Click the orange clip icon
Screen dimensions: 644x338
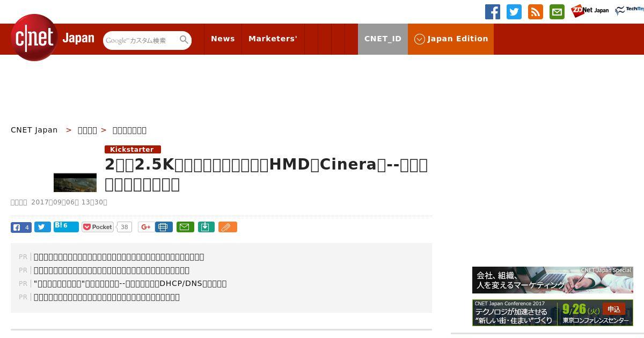pos(228,227)
